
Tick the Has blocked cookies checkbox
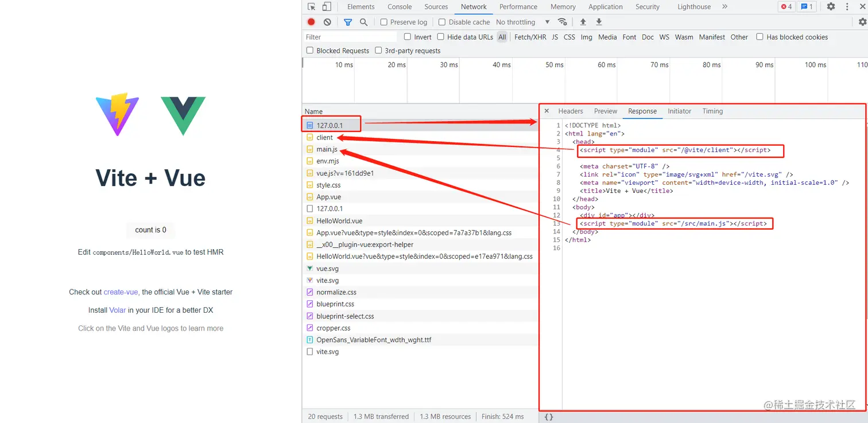pos(760,37)
